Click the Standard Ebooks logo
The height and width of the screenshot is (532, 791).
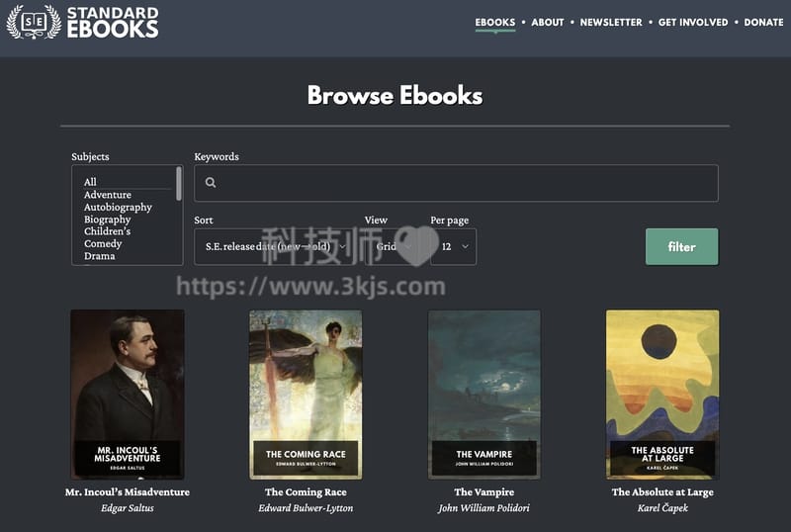(x=82, y=22)
